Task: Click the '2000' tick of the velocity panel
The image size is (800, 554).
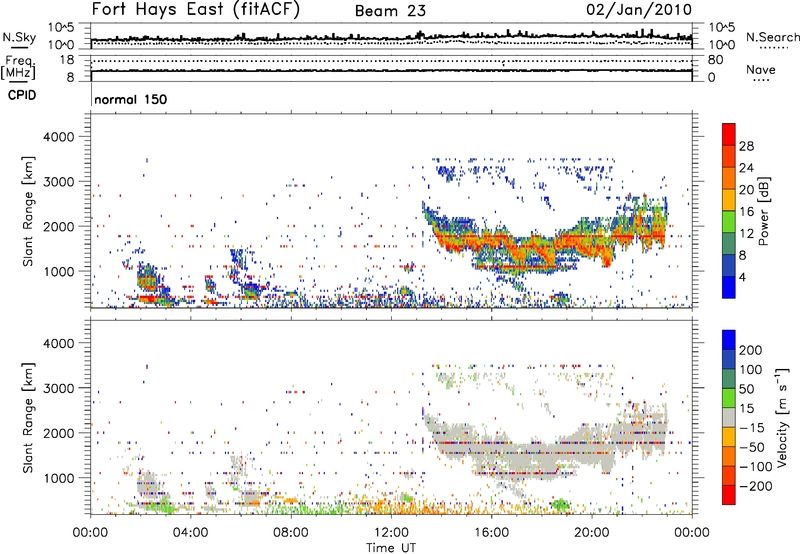Action: 58,433
